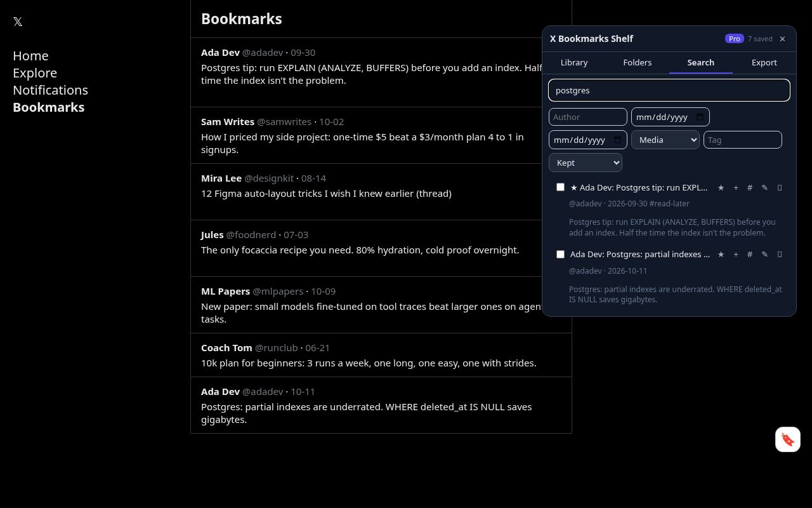Click Bookmarks in the sidebar navigation
This screenshot has width=812, height=508.
point(48,107)
